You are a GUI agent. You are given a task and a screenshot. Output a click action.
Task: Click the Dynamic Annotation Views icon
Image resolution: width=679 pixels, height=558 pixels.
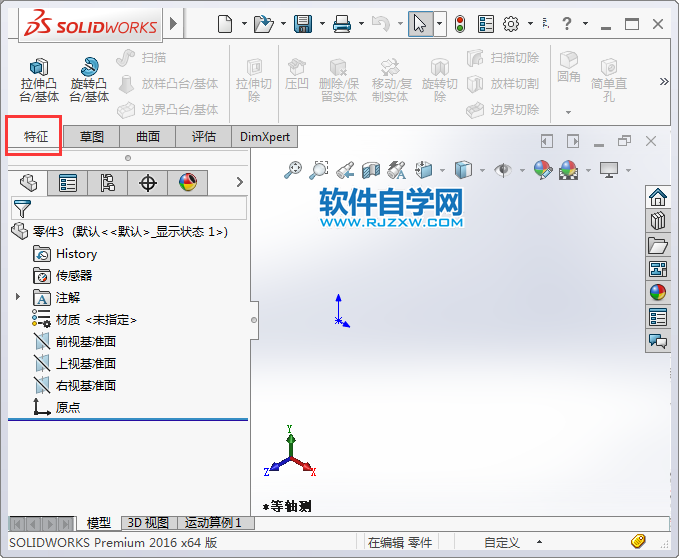[x=397, y=170]
